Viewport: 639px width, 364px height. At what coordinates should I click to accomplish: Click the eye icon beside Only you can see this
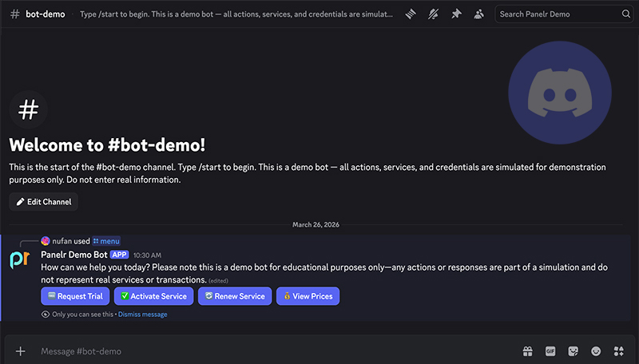coord(46,315)
